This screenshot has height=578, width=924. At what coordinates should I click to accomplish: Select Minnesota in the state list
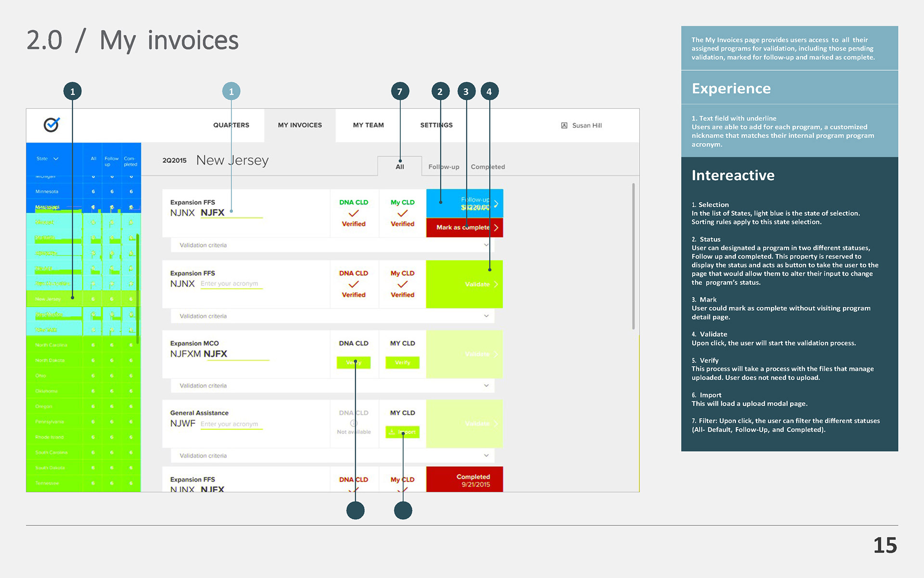[x=47, y=192]
